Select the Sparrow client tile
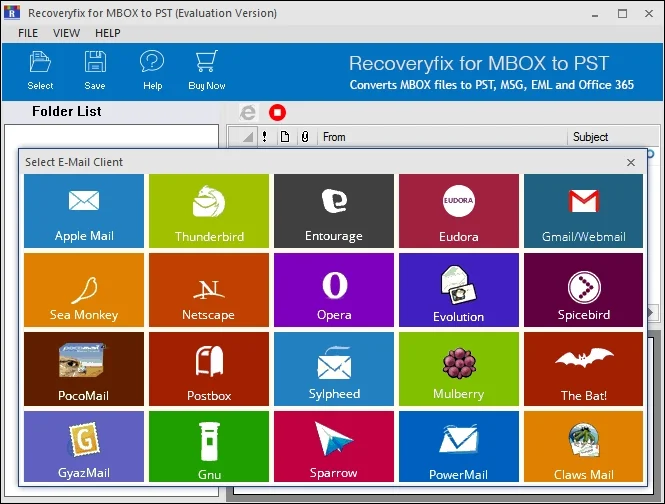This screenshot has height=504, width=665. (334, 446)
